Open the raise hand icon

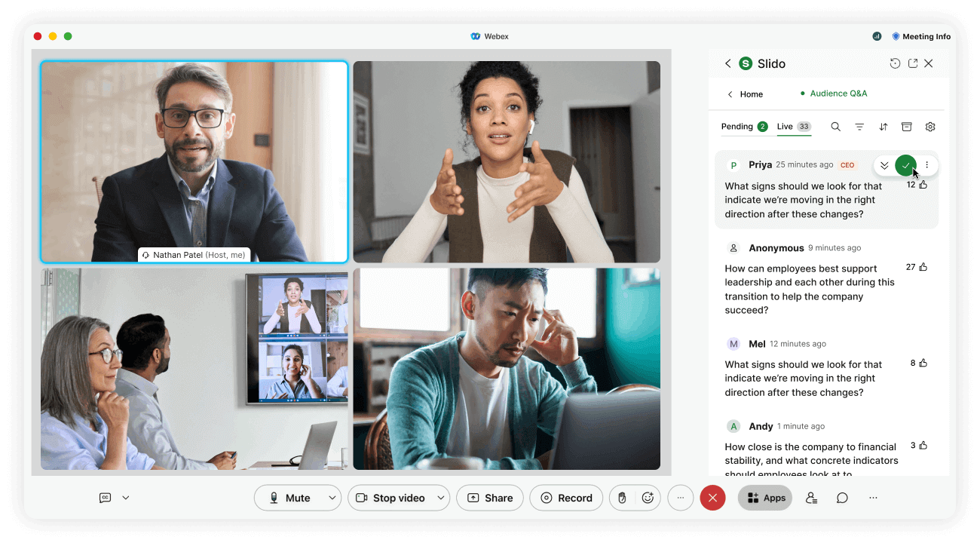coord(623,498)
